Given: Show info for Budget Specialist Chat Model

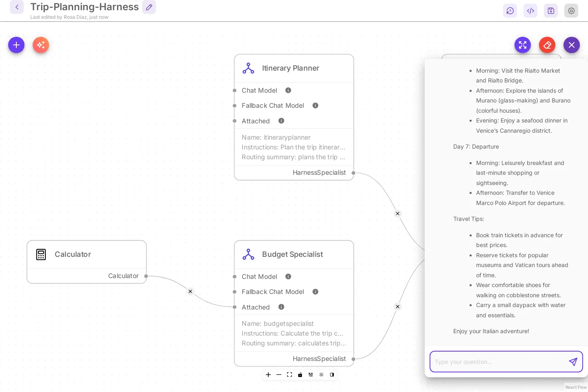Looking at the screenshot, I should (288, 276).
